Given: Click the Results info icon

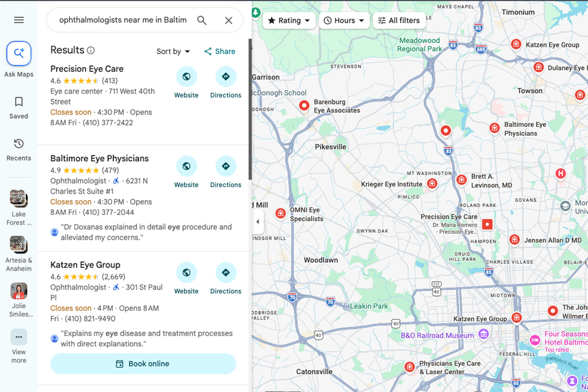Looking at the screenshot, I should (x=91, y=50).
